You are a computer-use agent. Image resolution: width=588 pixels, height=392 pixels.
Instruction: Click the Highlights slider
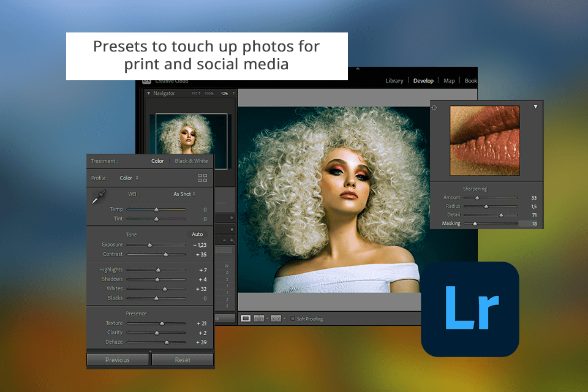pos(156,269)
